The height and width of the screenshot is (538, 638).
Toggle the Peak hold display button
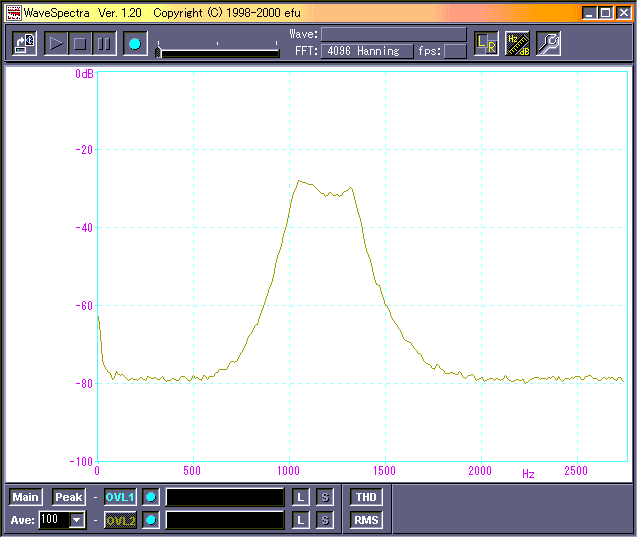69,497
